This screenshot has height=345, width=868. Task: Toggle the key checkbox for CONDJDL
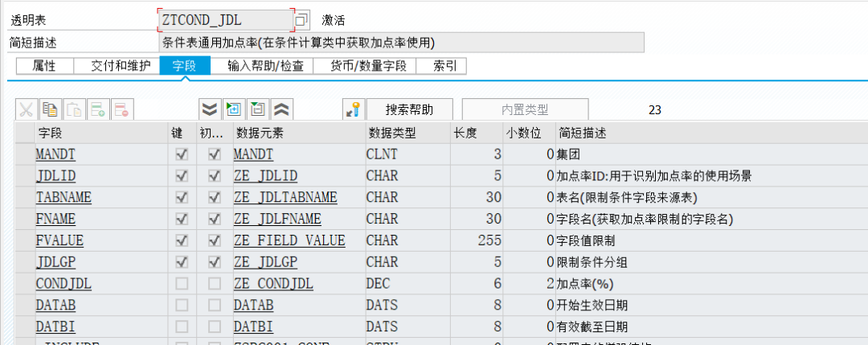181,284
